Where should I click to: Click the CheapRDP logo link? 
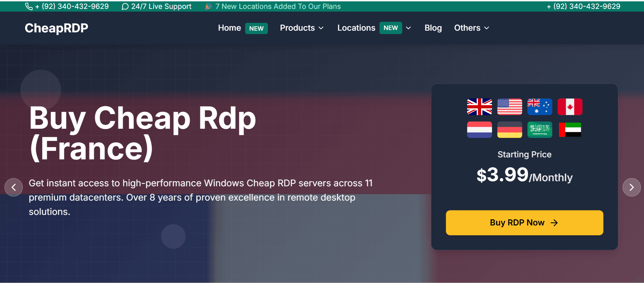click(56, 28)
